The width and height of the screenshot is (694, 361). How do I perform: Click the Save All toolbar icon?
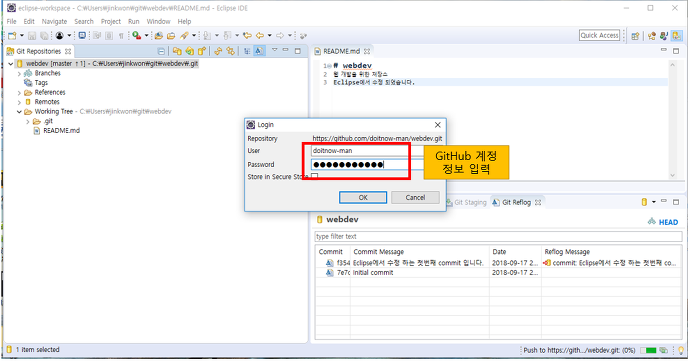tap(44, 36)
